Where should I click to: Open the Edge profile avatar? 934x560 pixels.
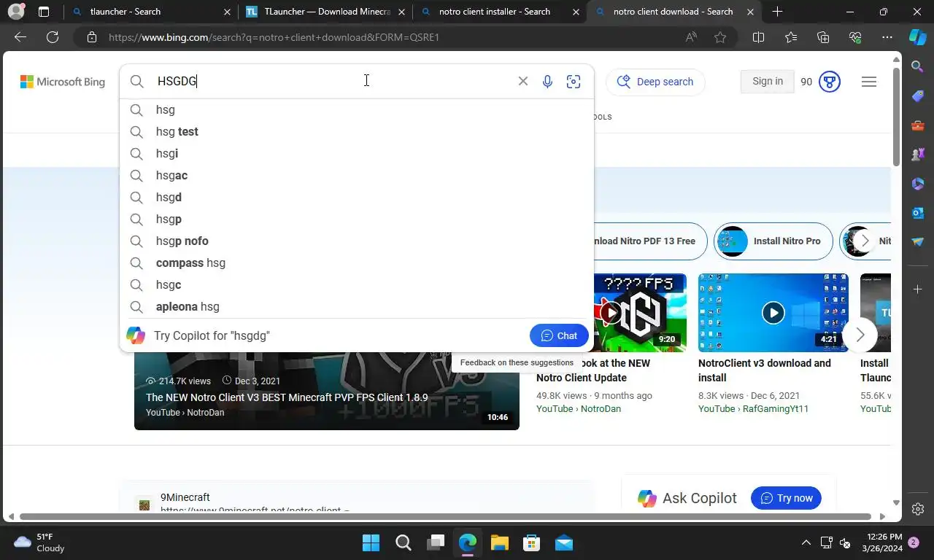tap(16, 12)
